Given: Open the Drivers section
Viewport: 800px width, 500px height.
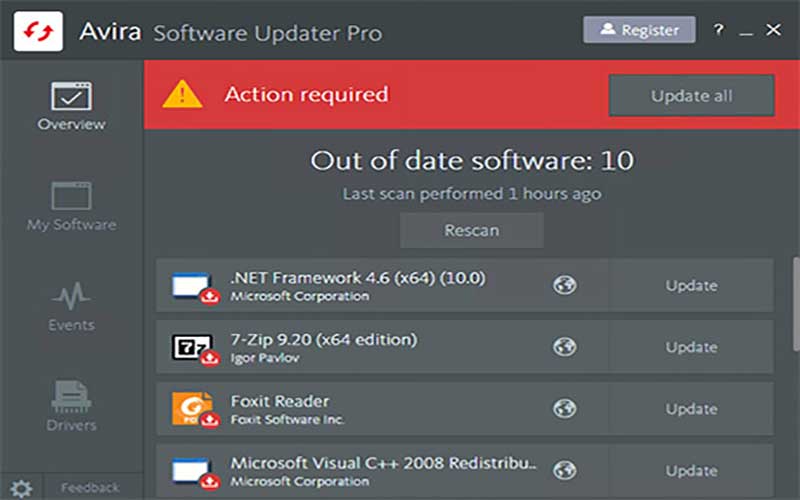Looking at the screenshot, I should (71, 406).
